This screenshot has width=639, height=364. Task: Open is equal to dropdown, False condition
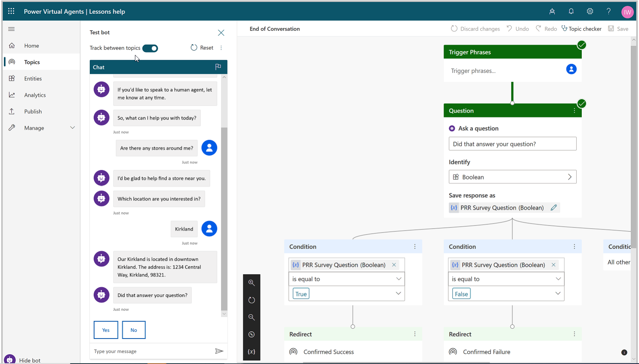point(506,279)
